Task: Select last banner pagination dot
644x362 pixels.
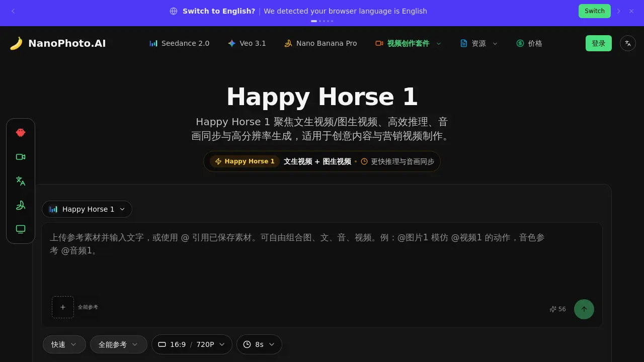Action: click(x=332, y=21)
